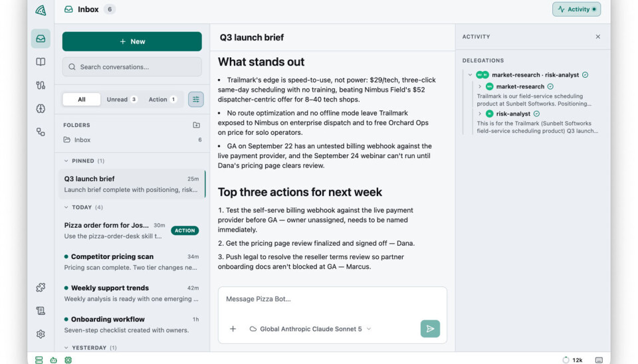Focus the Search conversations field

[132, 66]
